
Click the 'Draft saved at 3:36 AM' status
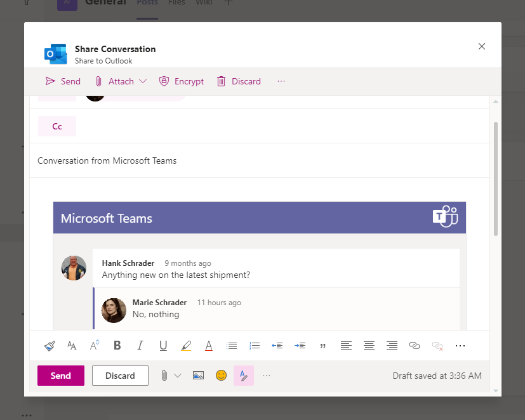coord(437,376)
